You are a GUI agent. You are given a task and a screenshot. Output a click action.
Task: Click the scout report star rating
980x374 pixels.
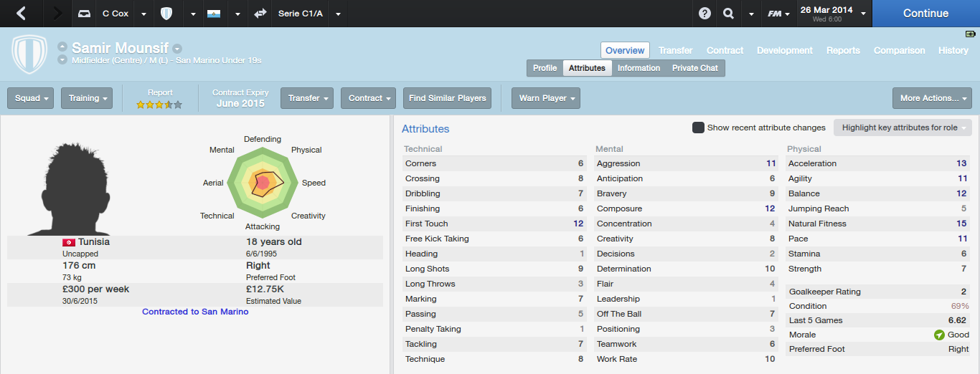[159, 105]
